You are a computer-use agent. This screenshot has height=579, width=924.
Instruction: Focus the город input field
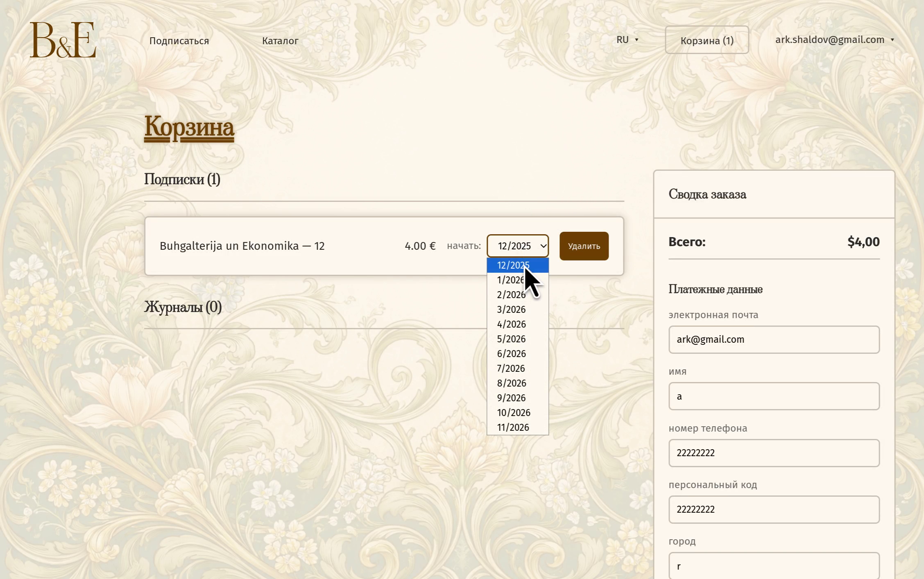(x=774, y=566)
